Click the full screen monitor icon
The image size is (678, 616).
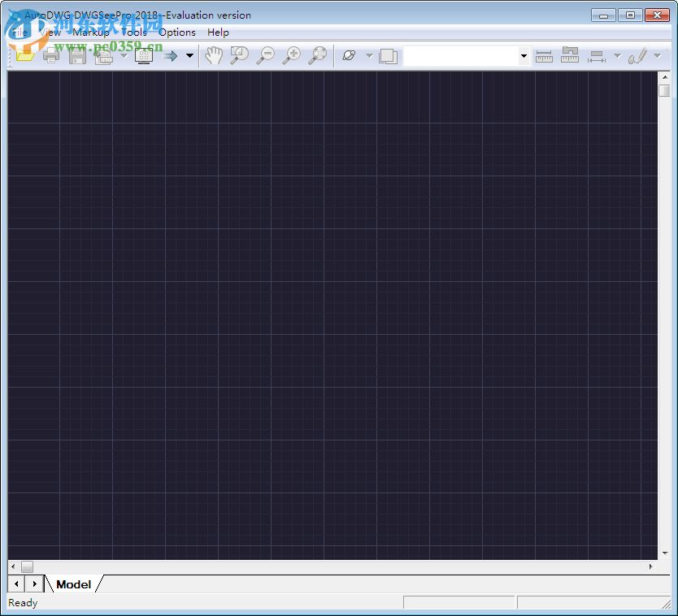(144, 56)
